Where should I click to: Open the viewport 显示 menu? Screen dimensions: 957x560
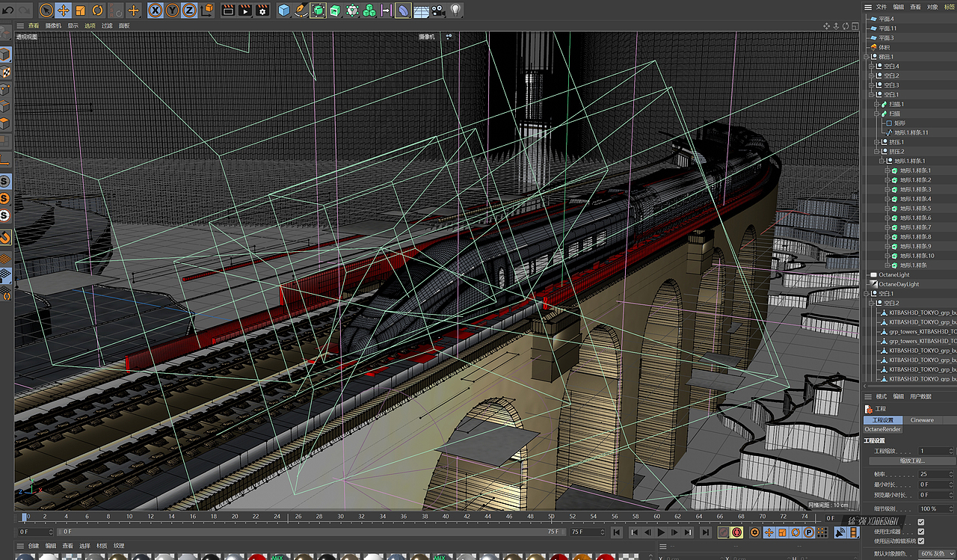coord(73,25)
